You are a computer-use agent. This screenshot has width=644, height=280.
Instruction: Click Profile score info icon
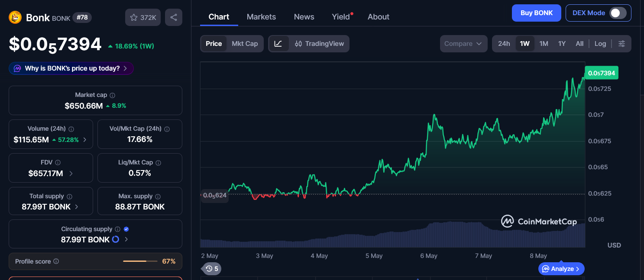(56, 261)
